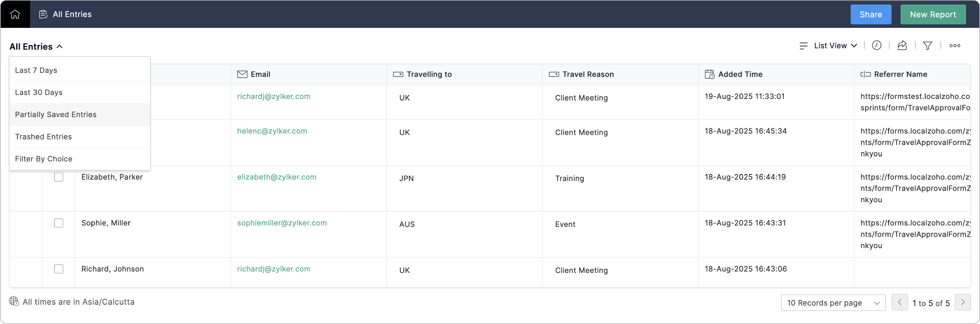
Task: Click the Added Time calendar column icon
Action: [x=709, y=74]
